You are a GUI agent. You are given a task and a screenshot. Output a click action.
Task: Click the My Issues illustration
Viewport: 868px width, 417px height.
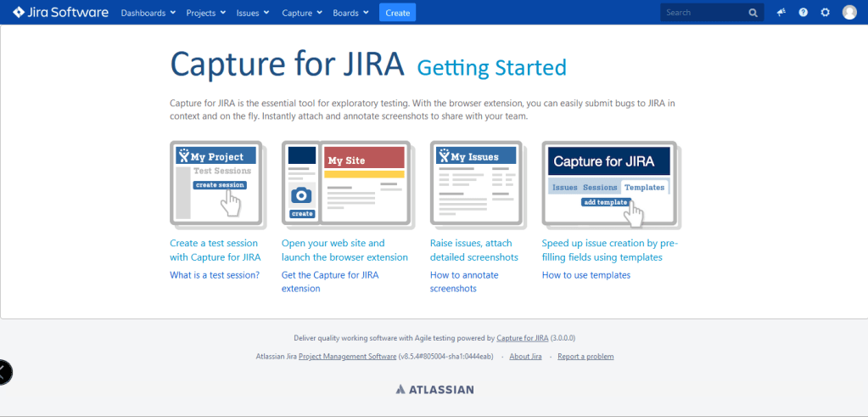(x=477, y=183)
